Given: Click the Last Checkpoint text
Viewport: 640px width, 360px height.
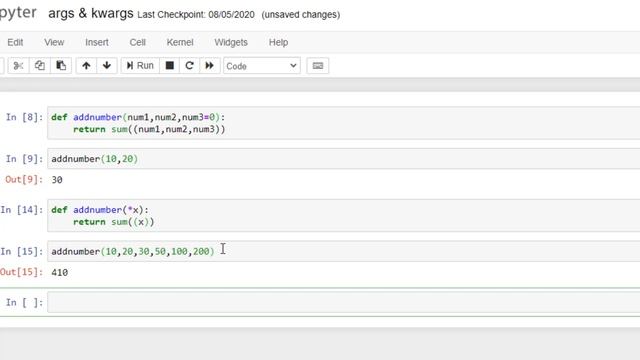Looking at the screenshot, I should click(x=196, y=15).
